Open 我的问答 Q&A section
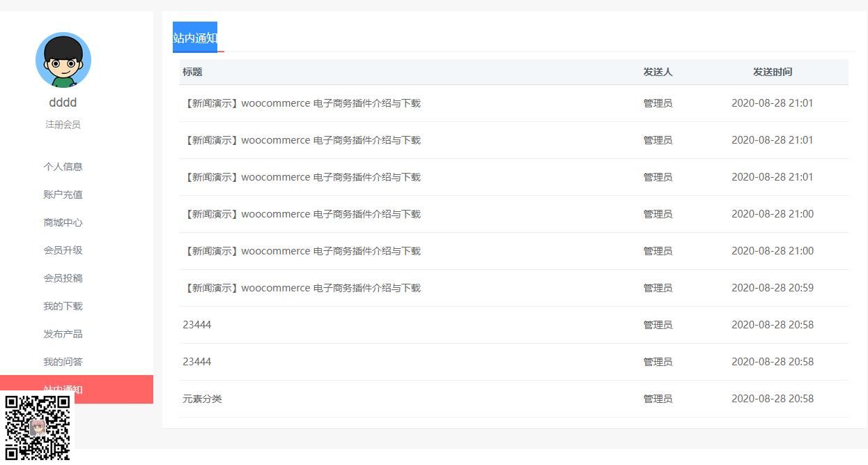868x465 pixels. click(63, 362)
